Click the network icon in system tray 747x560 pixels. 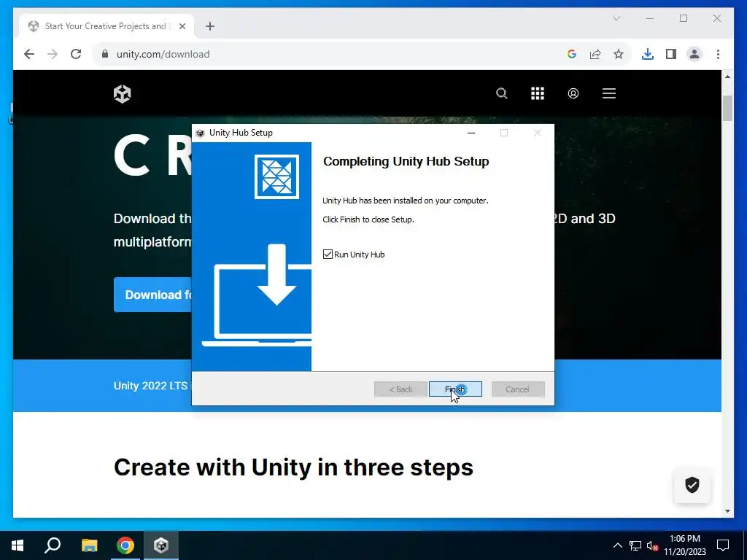635,545
